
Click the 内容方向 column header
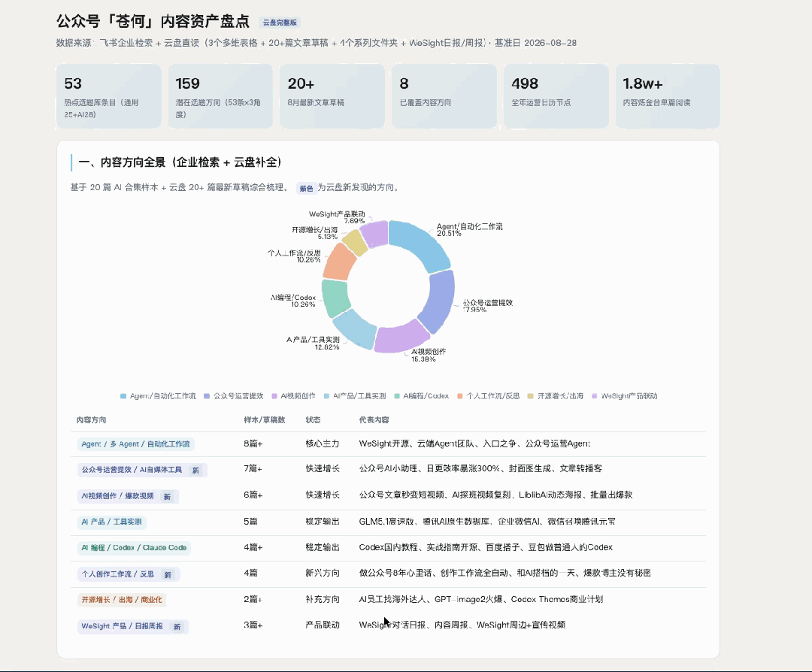tap(91, 420)
